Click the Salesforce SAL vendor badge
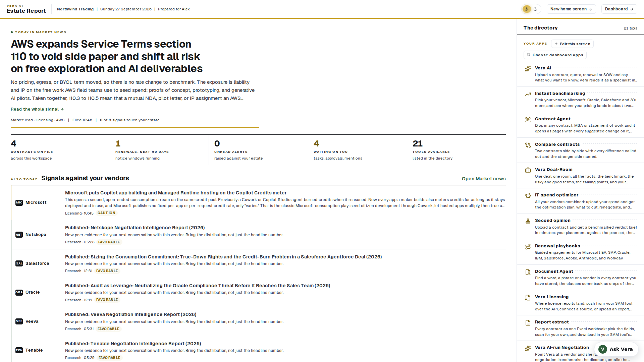 point(19,263)
